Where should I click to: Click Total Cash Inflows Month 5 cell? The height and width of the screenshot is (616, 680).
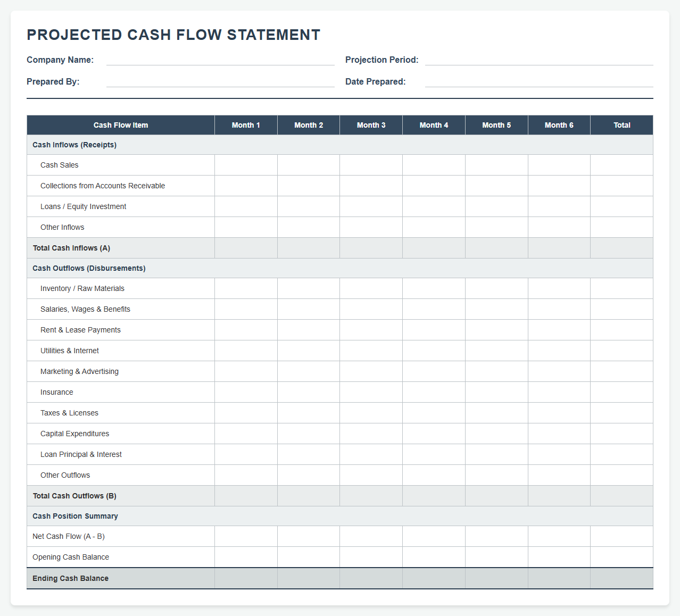click(x=496, y=248)
